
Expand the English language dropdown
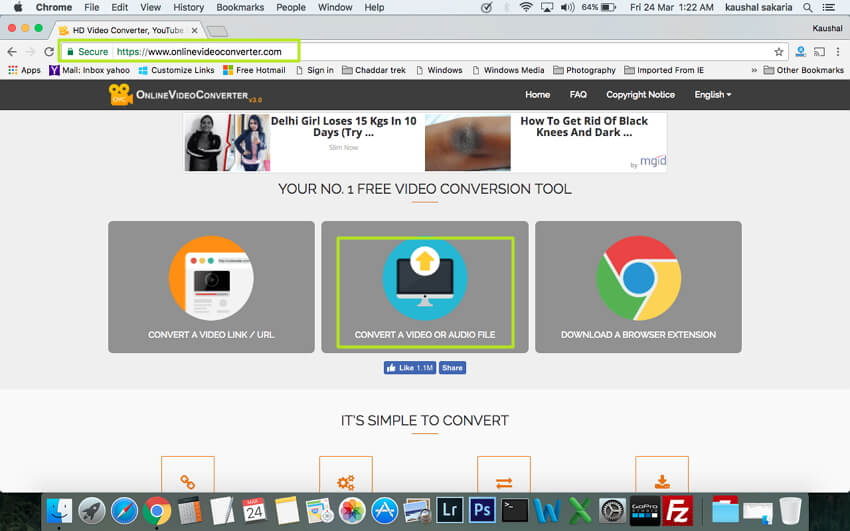coord(713,94)
